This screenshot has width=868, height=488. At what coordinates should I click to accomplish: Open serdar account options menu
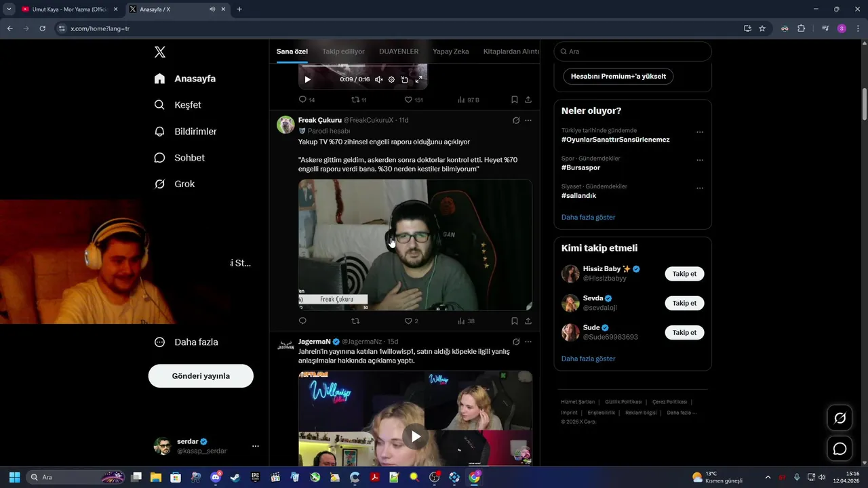pos(256,446)
